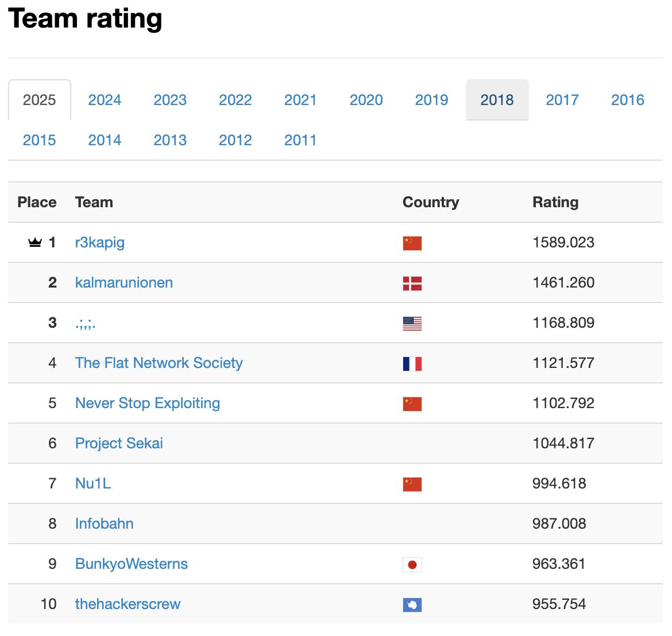Screen dimensions: 672x636
Task: Click the flag icon for thehackerscrew
Action: pos(412,605)
